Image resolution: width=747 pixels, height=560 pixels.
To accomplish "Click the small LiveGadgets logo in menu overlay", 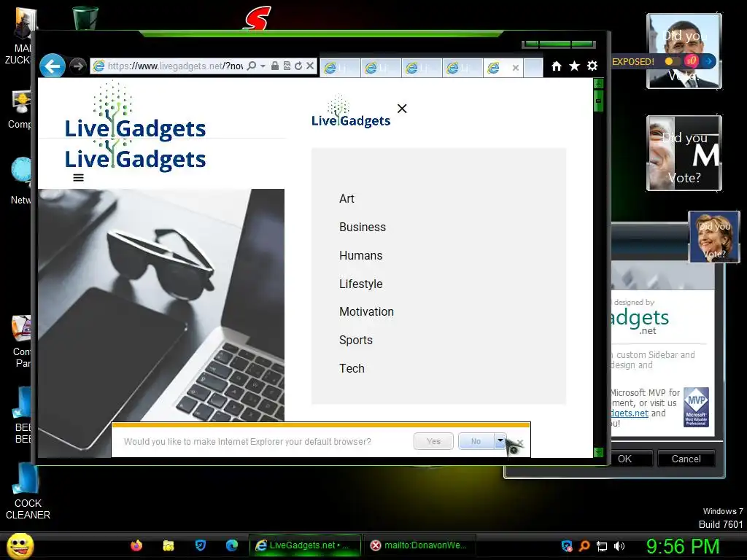I will click(351, 111).
